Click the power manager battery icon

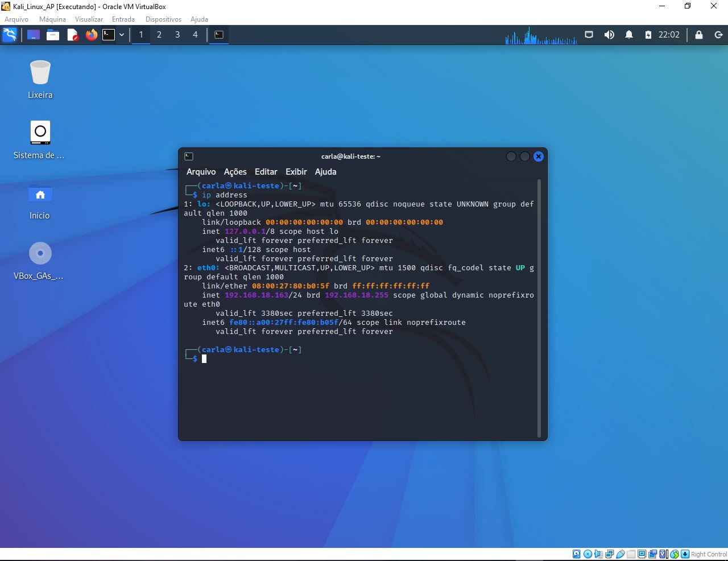[x=648, y=35]
